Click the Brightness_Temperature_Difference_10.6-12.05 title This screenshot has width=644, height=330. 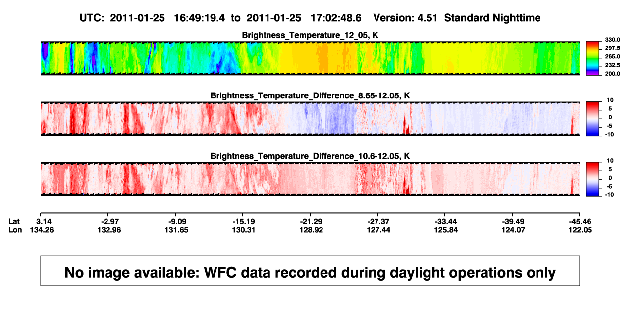tap(310, 156)
